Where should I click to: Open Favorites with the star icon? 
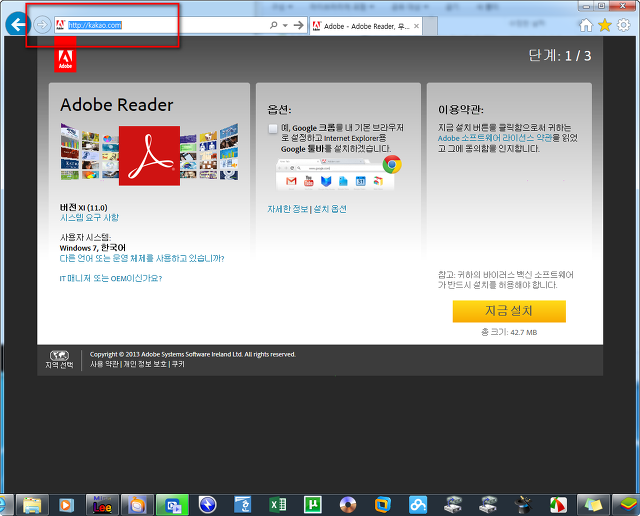[605, 25]
